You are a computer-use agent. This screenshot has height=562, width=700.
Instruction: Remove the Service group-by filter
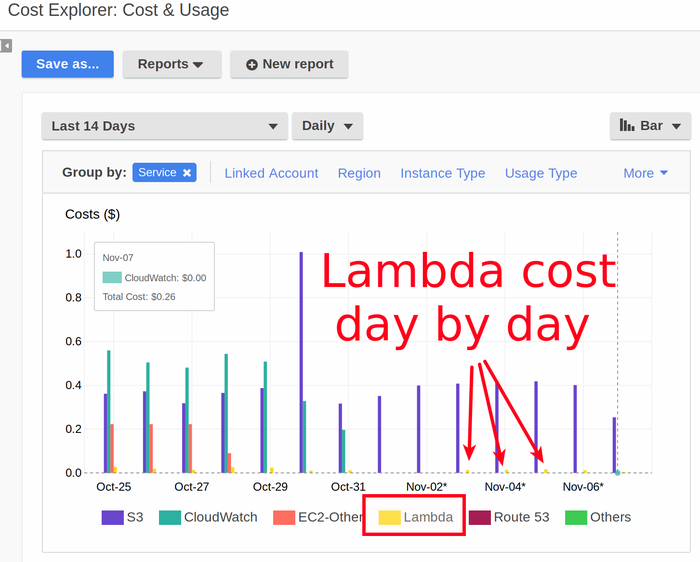[187, 173]
